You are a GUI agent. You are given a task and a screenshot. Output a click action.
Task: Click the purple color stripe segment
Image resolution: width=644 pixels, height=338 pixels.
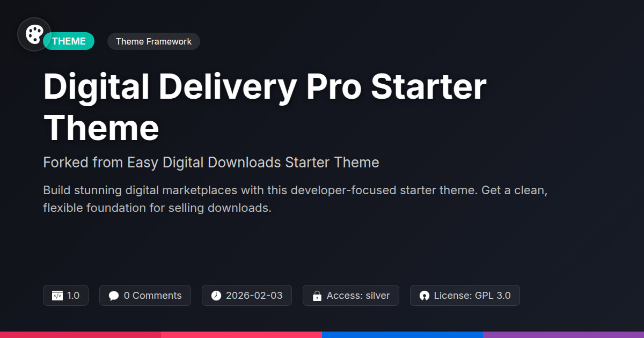click(563, 335)
